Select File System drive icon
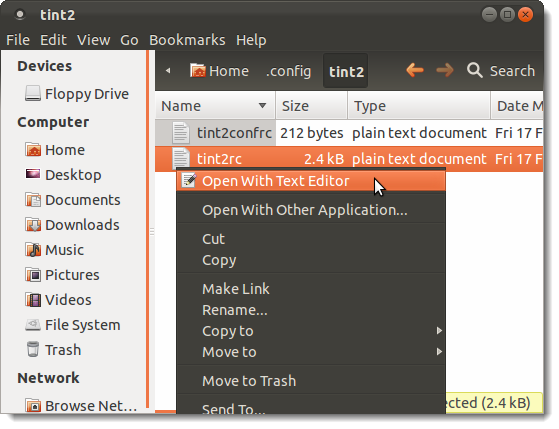Screen dimensions: 559x429 [33, 325]
